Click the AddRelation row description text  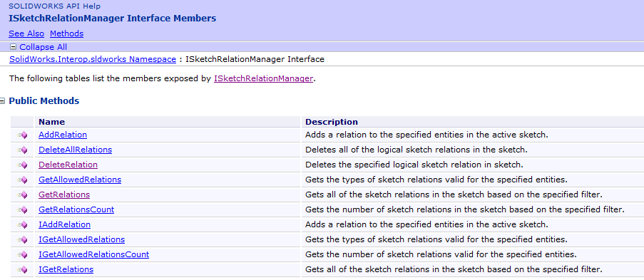[x=426, y=135]
